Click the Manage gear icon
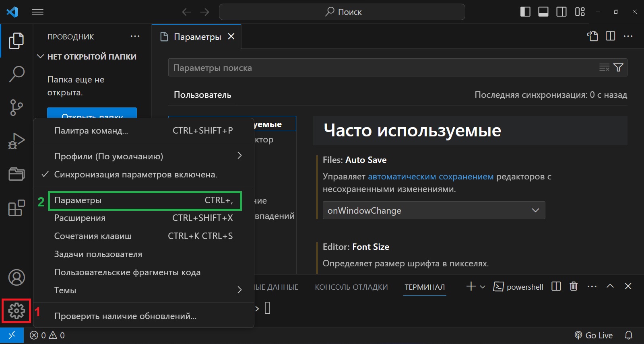Viewport: 644px width, 344px height. coord(17,311)
